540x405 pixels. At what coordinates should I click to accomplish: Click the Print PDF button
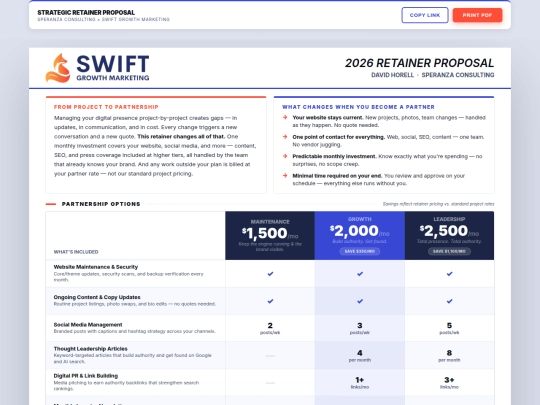[x=477, y=15]
